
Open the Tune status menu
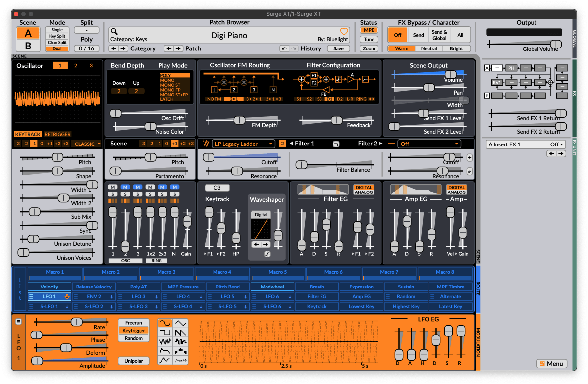tap(369, 39)
